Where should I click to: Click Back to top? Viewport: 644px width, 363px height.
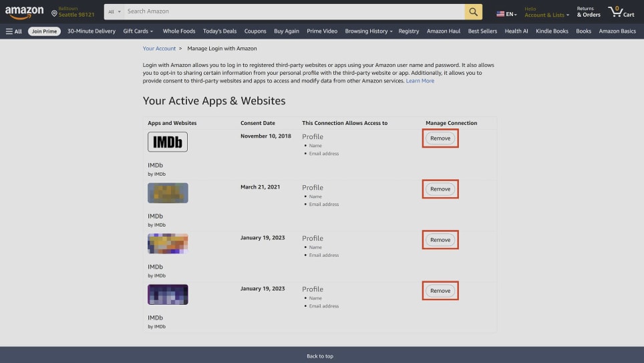(x=320, y=356)
